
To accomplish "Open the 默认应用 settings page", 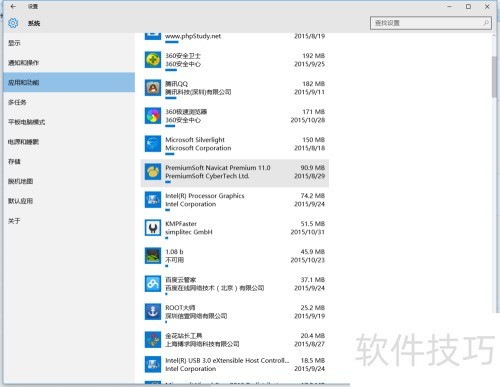I will pyautogui.click(x=69, y=201).
